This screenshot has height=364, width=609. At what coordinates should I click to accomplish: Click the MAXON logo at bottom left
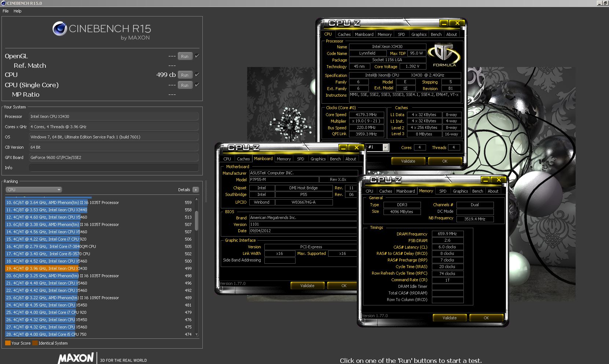76,358
